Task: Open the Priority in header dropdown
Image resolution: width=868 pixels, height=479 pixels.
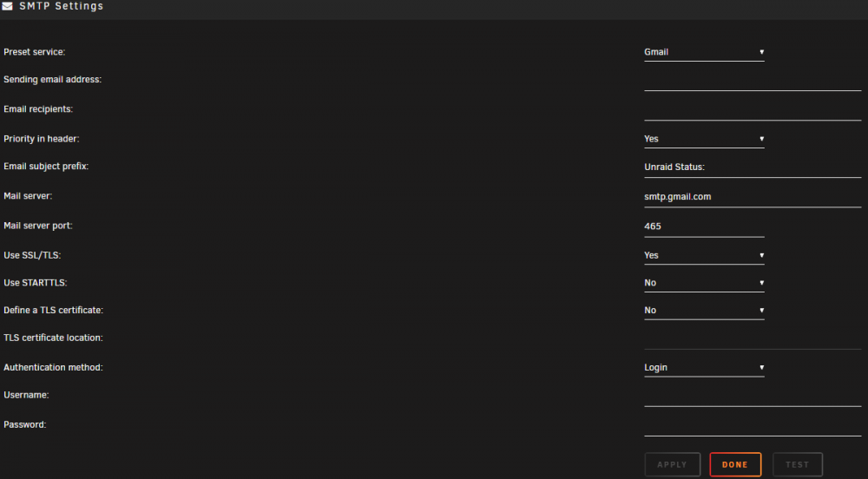Action: click(704, 139)
